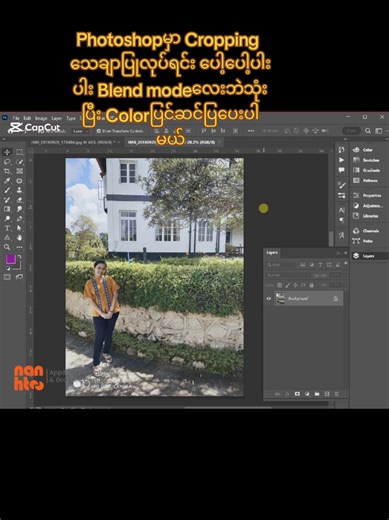Toggle filter for pixel layers
The height and width of the screenshot is (520, 389).
(x=303, y=265)
